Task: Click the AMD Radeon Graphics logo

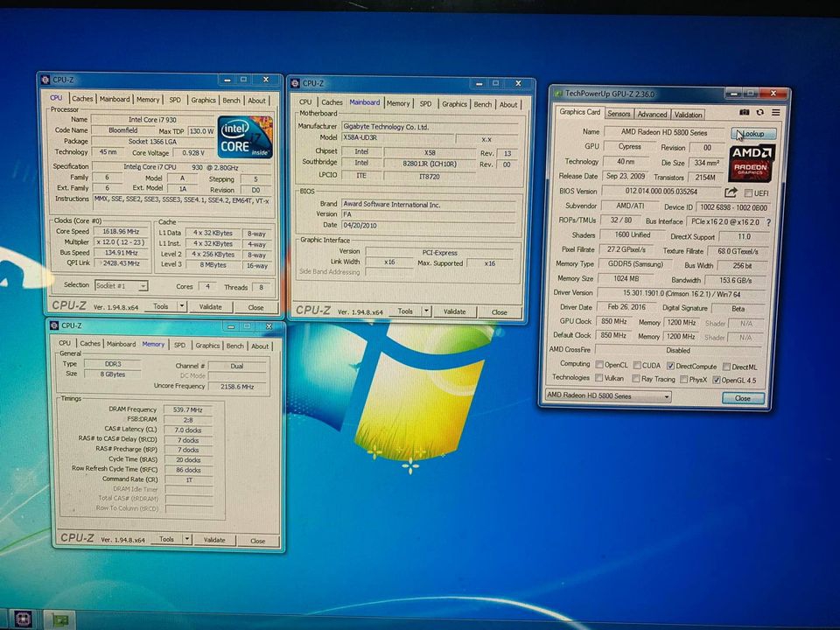Action: point(752,163)
